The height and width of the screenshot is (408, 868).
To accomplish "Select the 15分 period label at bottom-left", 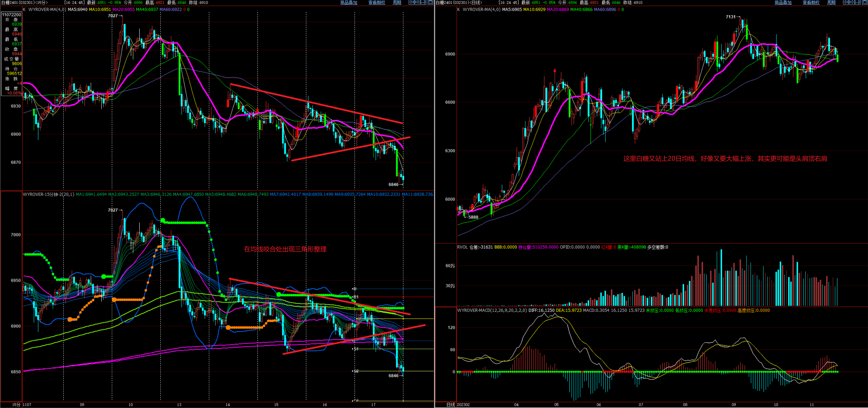I will pyautogui.click(x=15, y=405).
